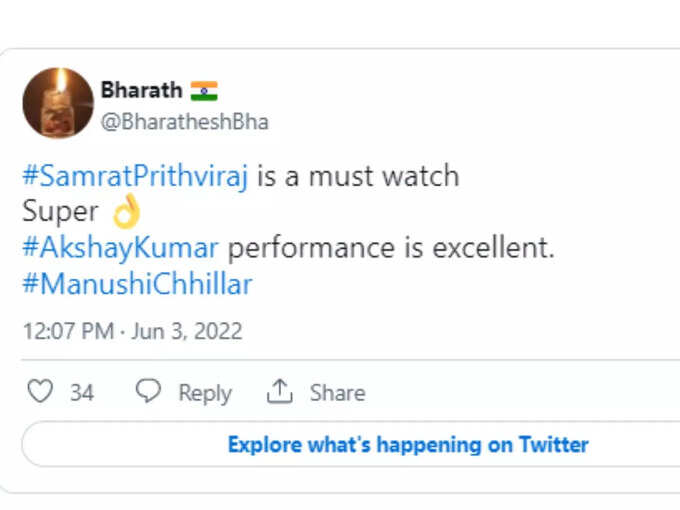Click the Share text label

(337, 393)
